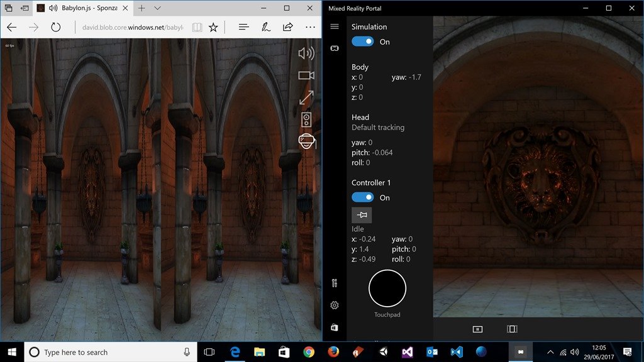Open Edge from the taskbar
Viewport: 644px width, 362px height.
tap(235, 352)
